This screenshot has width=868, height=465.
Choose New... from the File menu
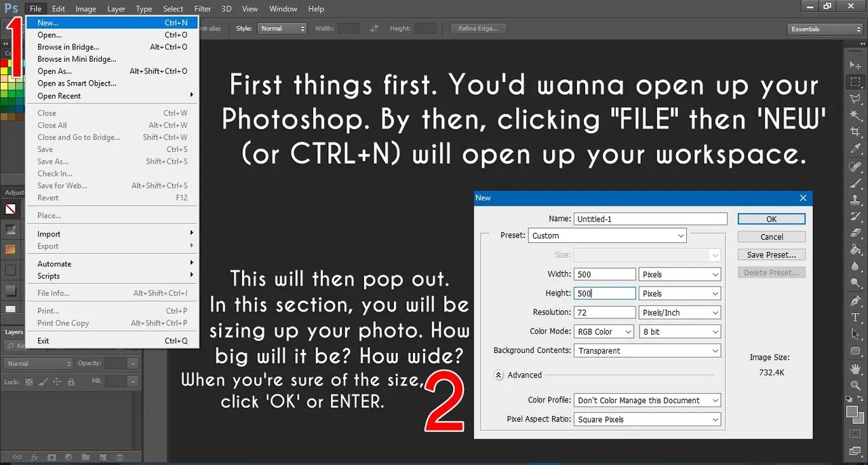click(x=113, y=22)
